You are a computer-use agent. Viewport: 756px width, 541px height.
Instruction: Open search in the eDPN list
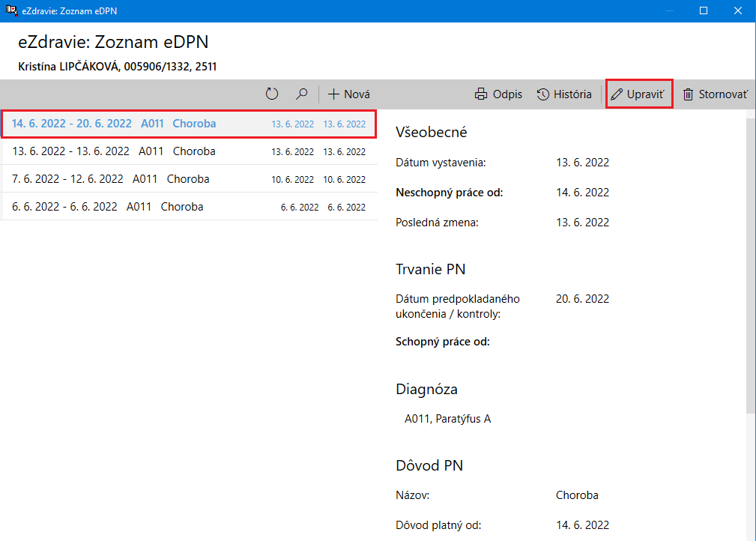click(301, 94)
